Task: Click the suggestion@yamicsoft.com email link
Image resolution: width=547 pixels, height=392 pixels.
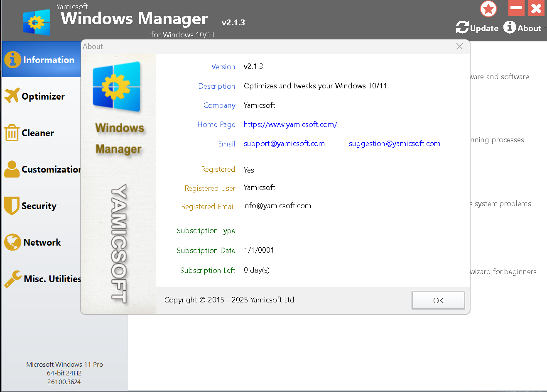Action: click(395, 144)
